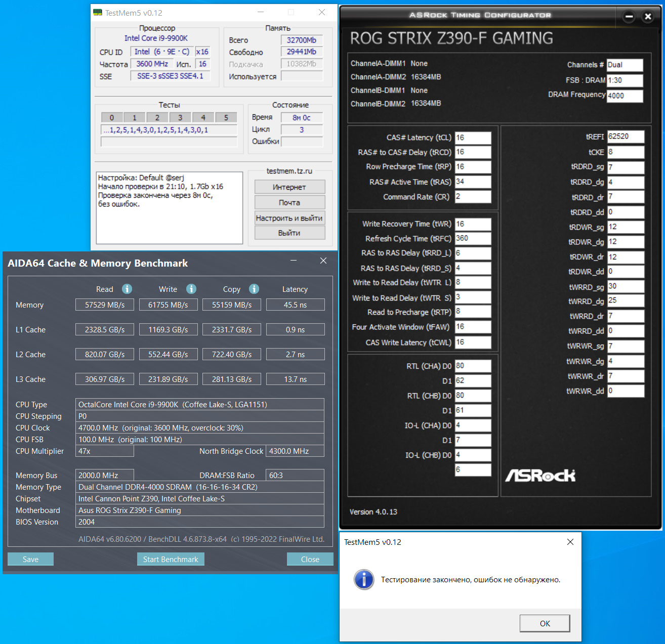Viewport: 665px width, 644px height.
Task: Click the L2 Cache Write value 552.44 GB/s
Action: 168,355
